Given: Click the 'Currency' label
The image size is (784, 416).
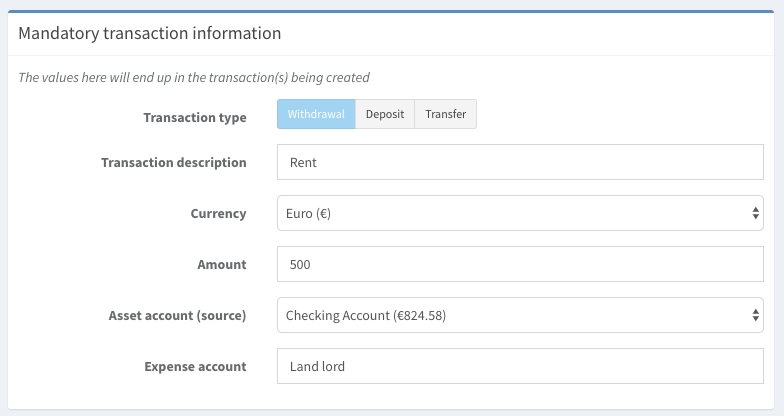Looking at the screenshot, I should pos(218,214).
